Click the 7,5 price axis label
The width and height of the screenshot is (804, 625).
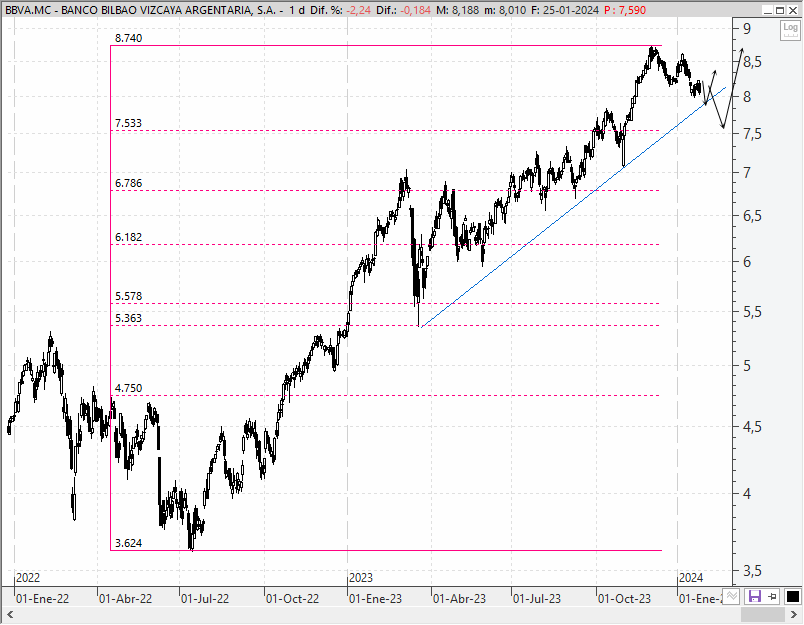click(752, 134)
